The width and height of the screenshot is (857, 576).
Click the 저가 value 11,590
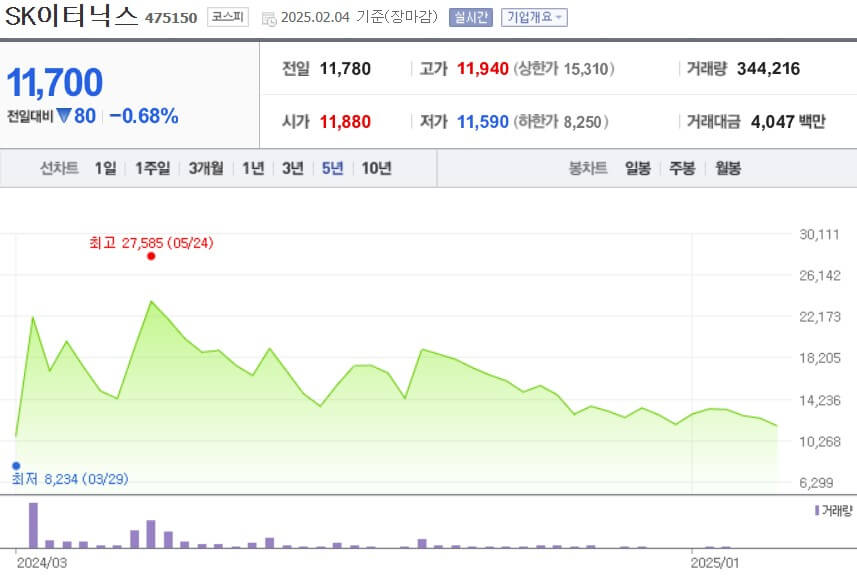click(483, 121)
